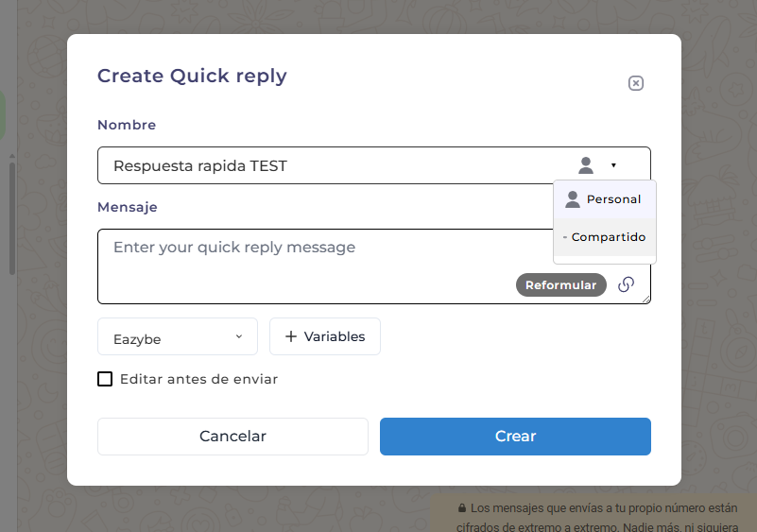Collapse the visibility dropdown arrow
757x532 pixels.
pyautogui.click(x=613, y=165)
